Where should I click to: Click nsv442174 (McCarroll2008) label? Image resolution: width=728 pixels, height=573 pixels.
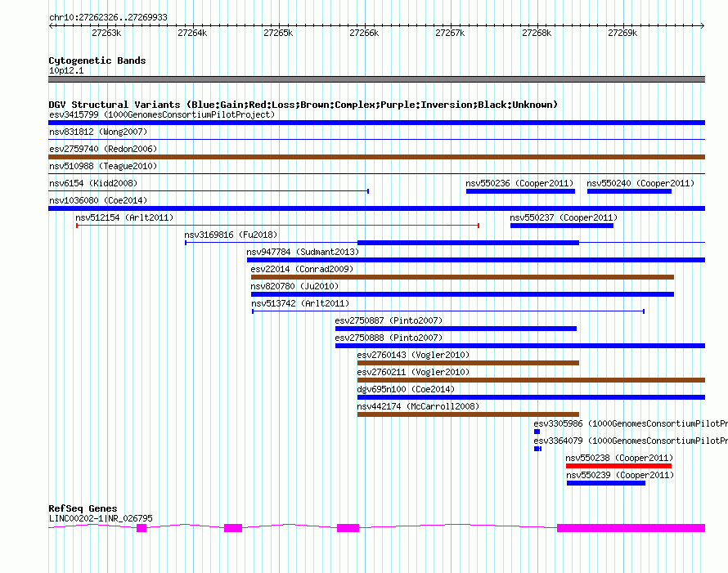point(418,406)
